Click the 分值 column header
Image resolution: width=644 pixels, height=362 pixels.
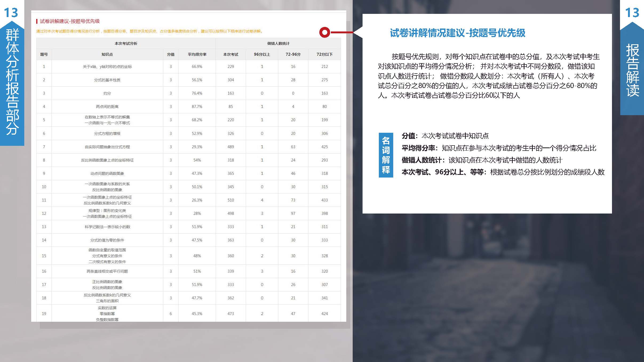coord(171,54)
